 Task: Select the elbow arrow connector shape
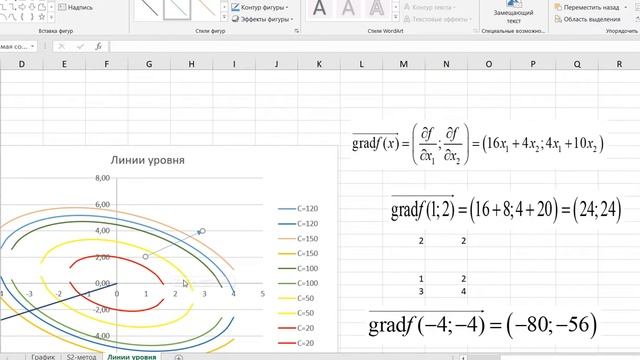pos(13,7)
